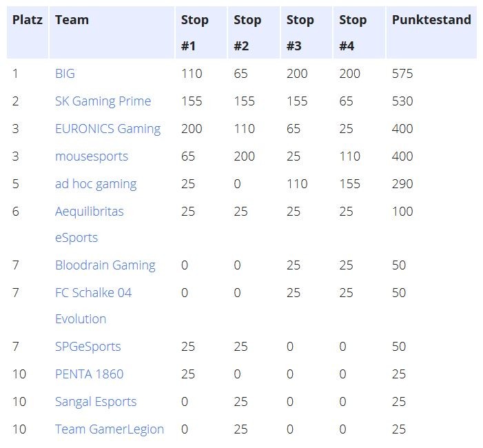Click Team GamerLegion link
This screenshot has height=448, width=483.
click(x=110, y=429)
